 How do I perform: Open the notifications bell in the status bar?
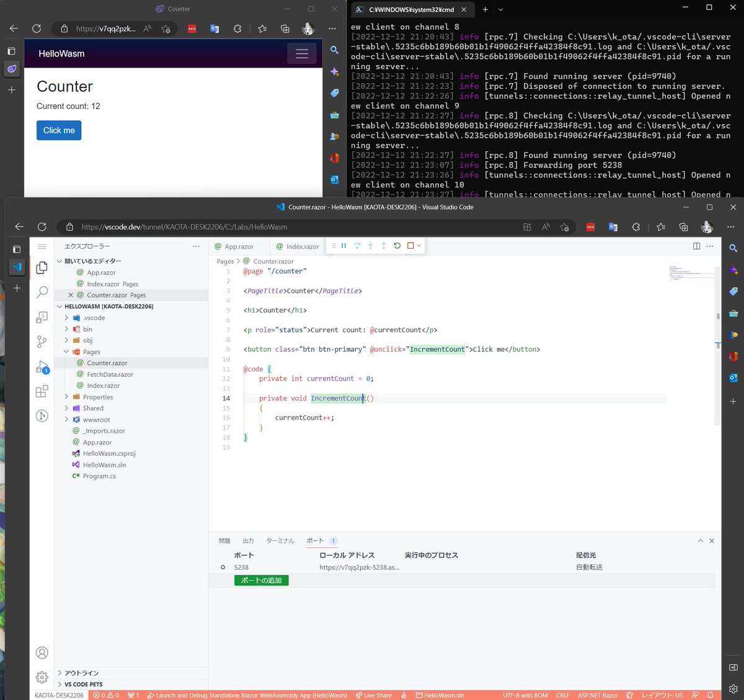[711, 695]
